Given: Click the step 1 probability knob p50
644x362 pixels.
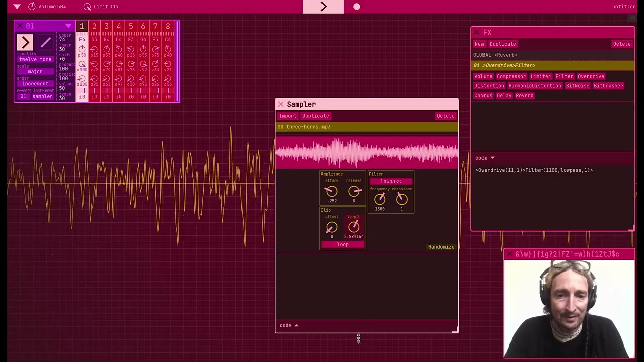Looking at the screenshot, I should click(x=82, y=50).
